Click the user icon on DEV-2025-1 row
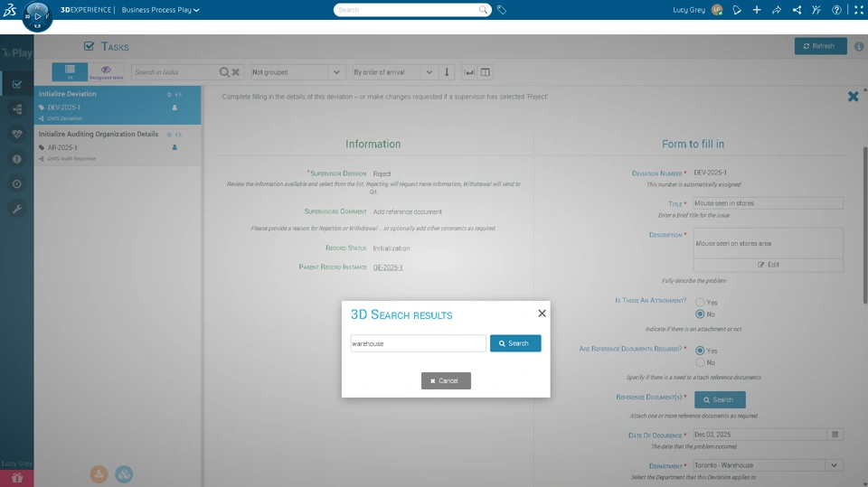The width and height of the screenshot is (868, 487). pyautogui.click(x=175, y=108)
